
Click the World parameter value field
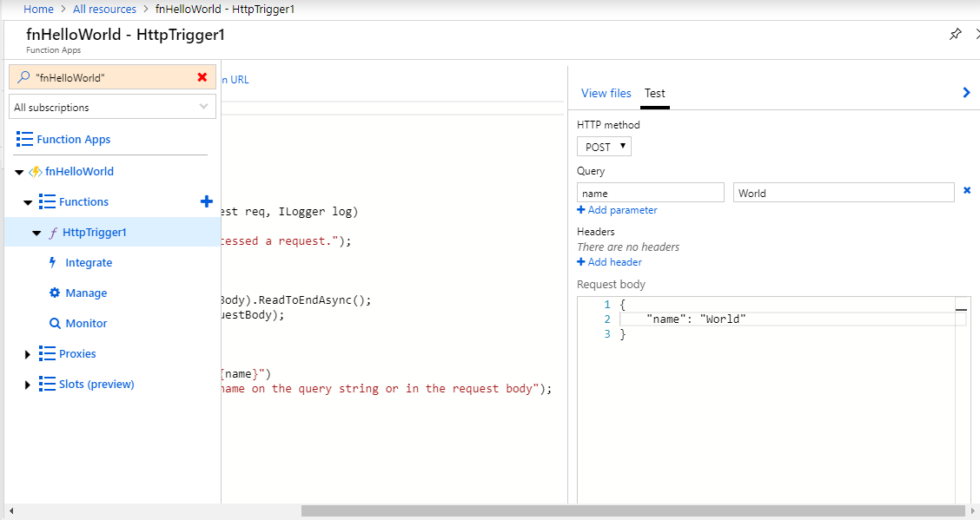(x=843, y=192)
